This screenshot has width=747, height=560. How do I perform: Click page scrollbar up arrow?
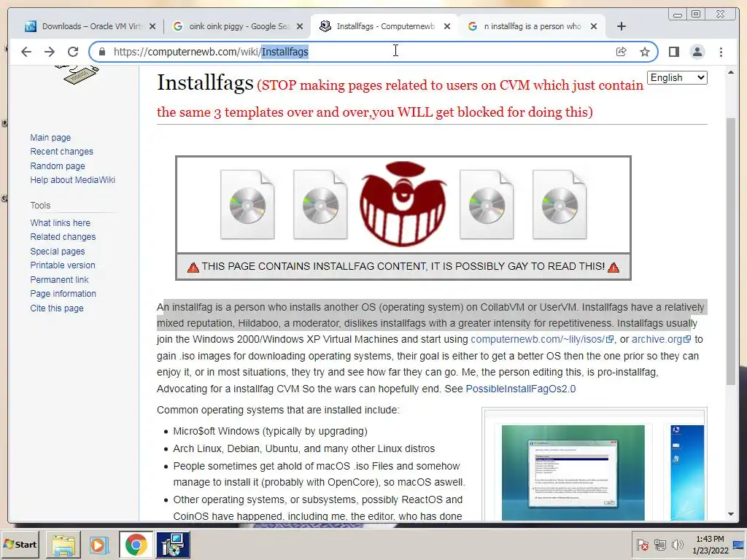coord(731,72)
